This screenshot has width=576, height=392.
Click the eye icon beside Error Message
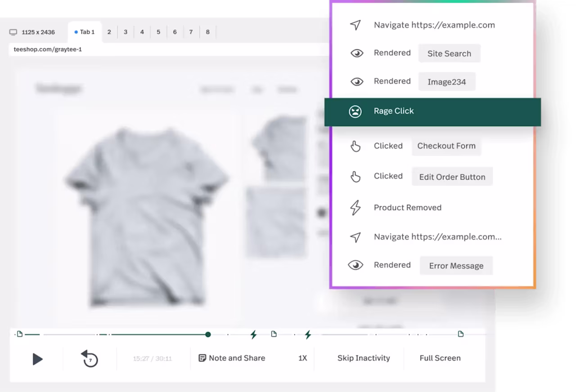coord(355,265)
